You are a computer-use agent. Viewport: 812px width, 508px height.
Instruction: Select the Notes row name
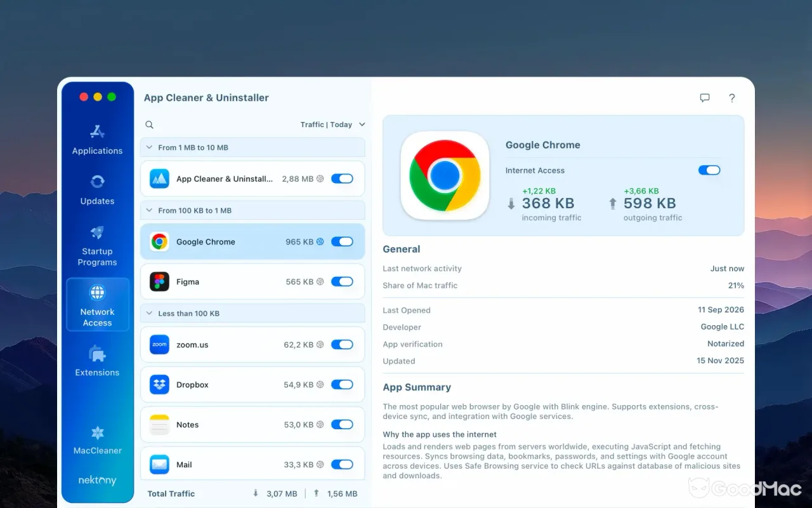pos(187,425)
